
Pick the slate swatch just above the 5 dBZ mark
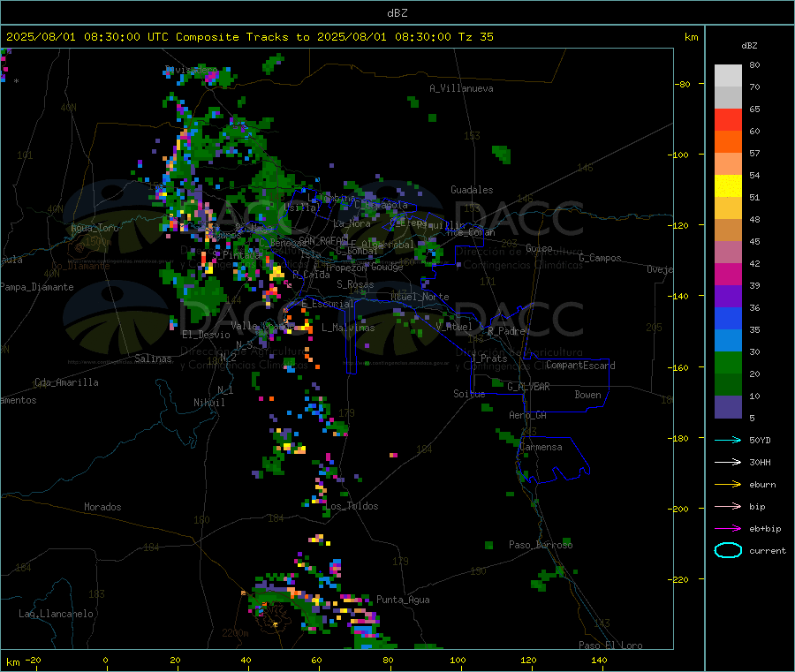click(728, 407)
